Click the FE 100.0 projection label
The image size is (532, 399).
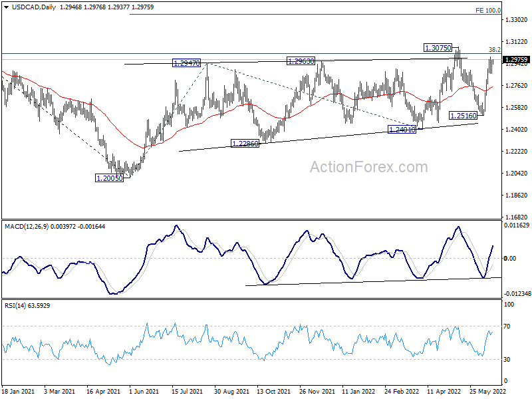click(488, 11)
